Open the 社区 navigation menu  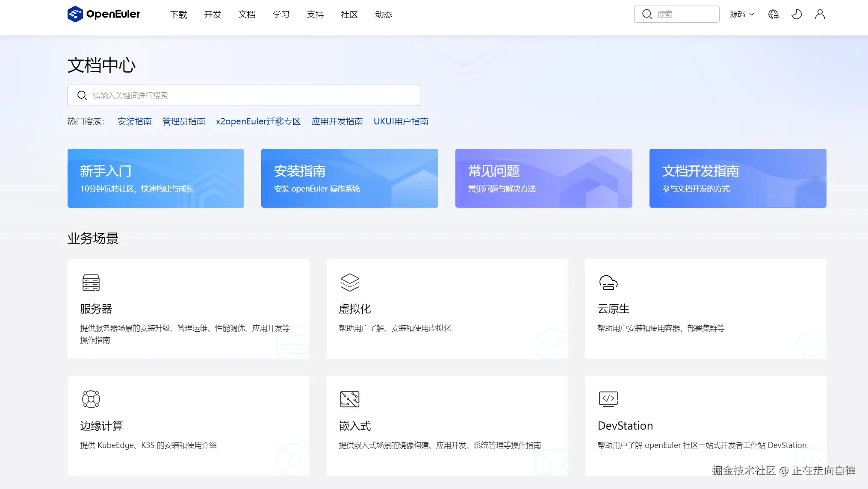click(x=349, y=15)
